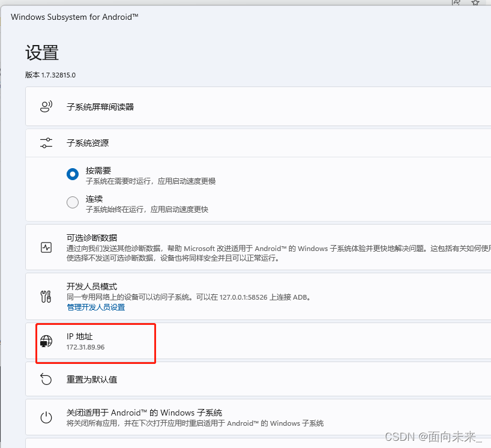The image size is (491, 448).
Task: Click the 按需要 option label text
Action: [98, 171]
